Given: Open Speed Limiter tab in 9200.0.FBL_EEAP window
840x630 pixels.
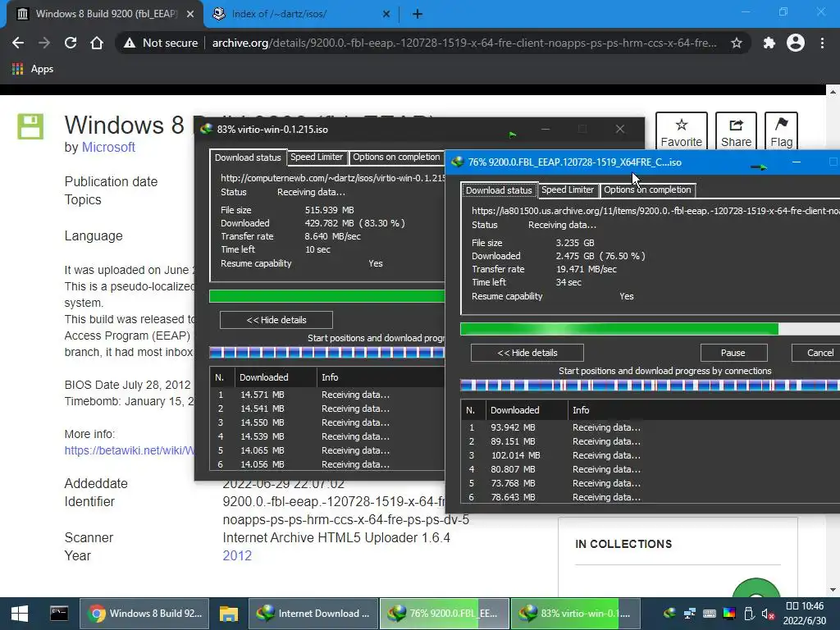Looking at the screenshot, I should [x=568, y=189].
